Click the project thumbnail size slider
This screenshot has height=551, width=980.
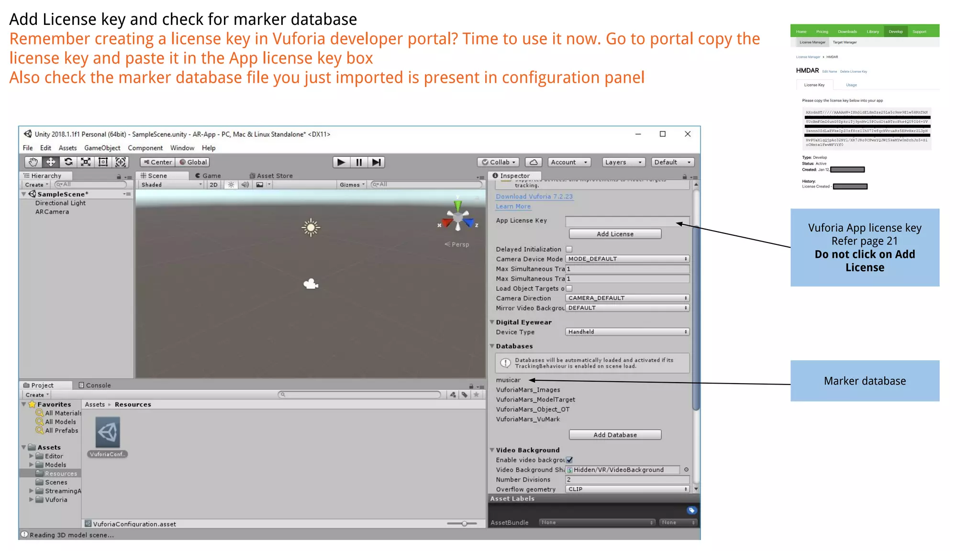[x=462, y=524]
